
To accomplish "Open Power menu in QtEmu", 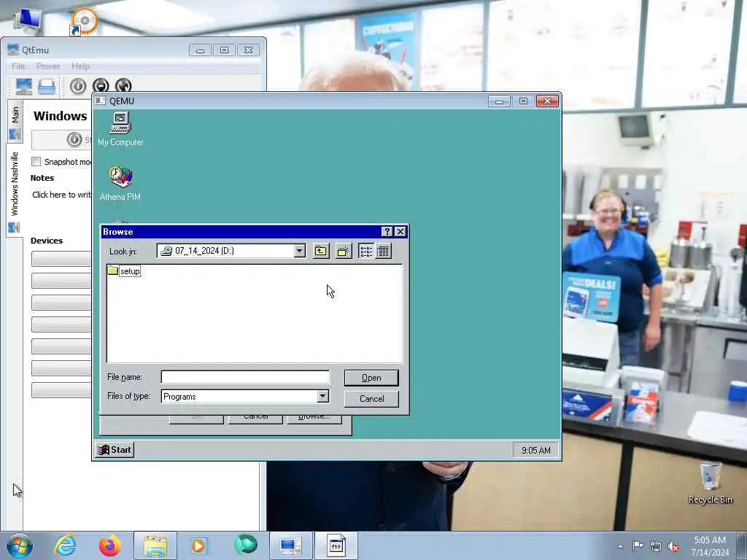I will (x=48, y=66).
